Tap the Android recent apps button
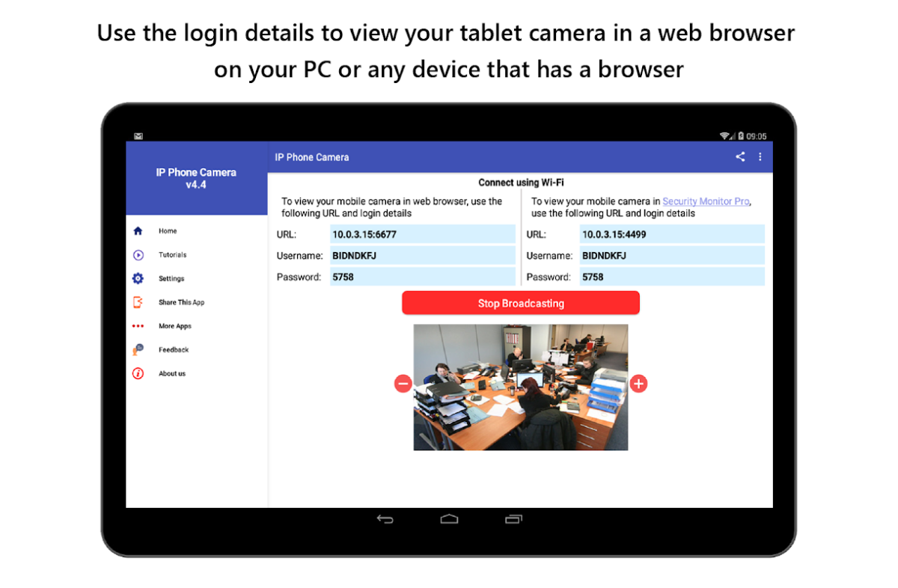Image resolution: width=898 pixels, height=588 pixels. pyautogui.click(x=513, y=518)
